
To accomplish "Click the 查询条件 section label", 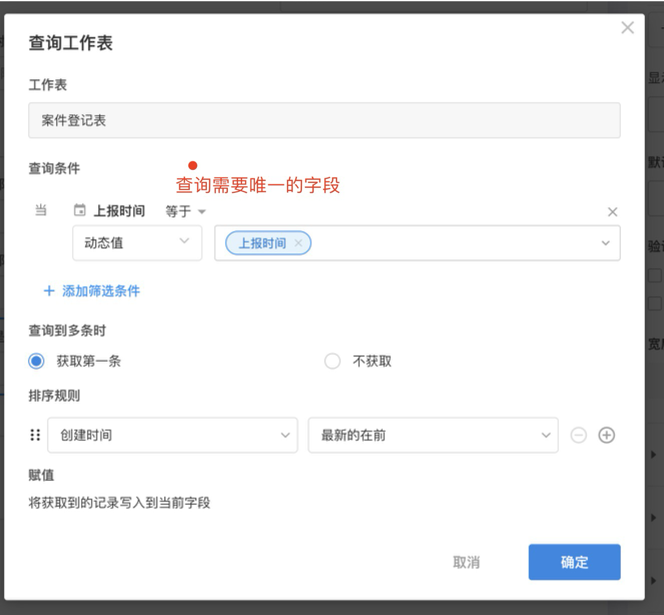I will click(x=54, y=168).
